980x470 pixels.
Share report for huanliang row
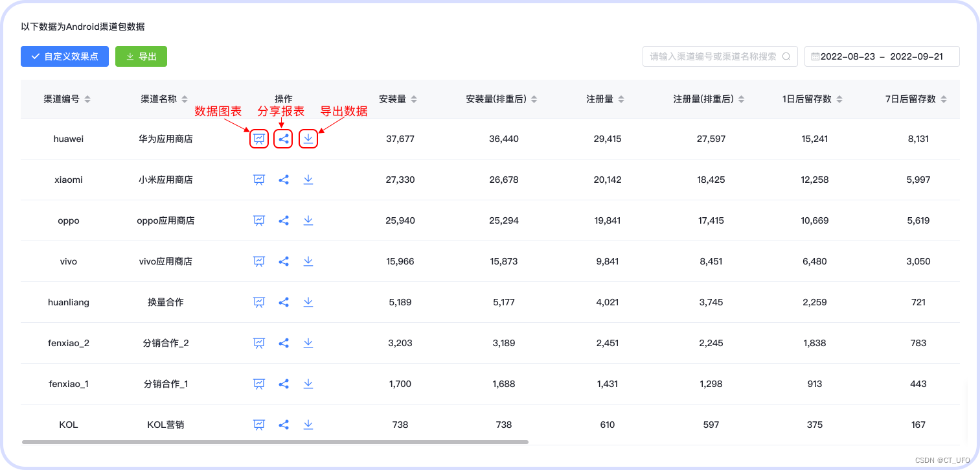pyautogui.click(x=284, y=302)
